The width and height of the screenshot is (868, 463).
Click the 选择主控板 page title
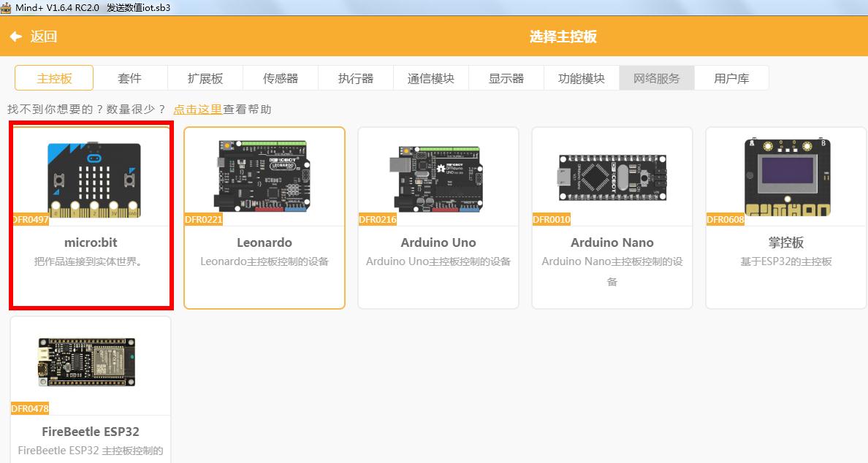563,37
